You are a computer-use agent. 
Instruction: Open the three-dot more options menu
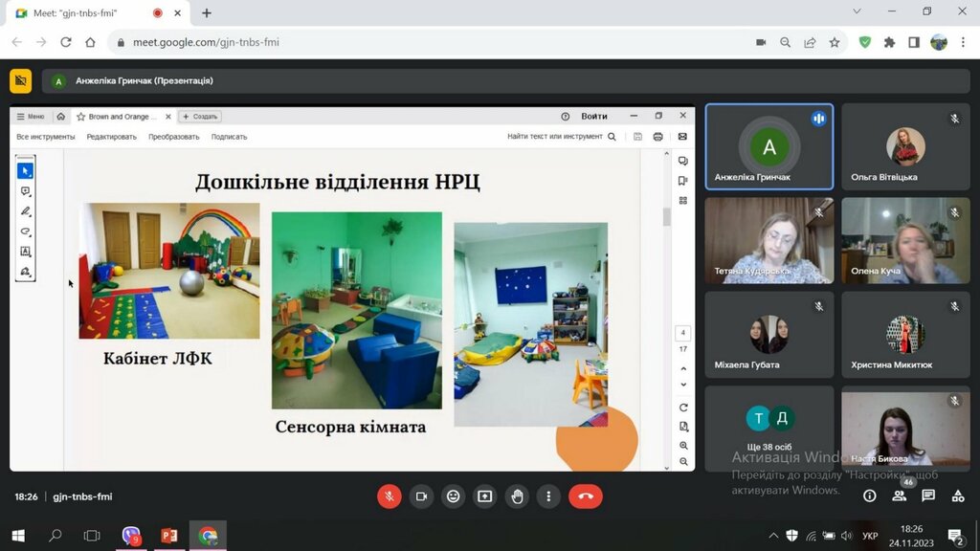[548, 496]
